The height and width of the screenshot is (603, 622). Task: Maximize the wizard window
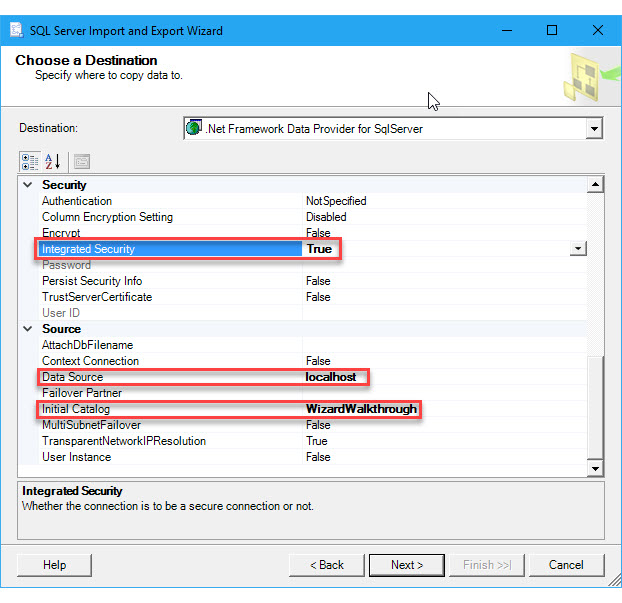click(552, 30)
